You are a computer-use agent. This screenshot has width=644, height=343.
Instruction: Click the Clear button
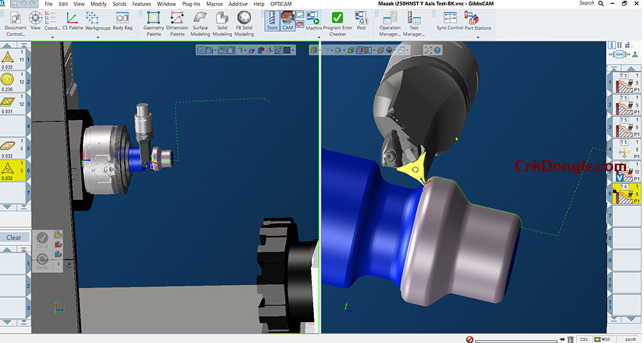pos(14,237)
